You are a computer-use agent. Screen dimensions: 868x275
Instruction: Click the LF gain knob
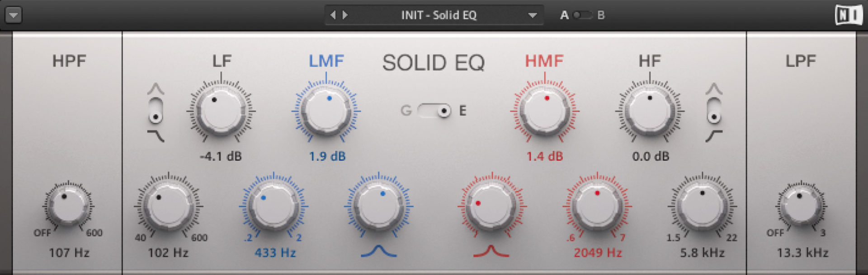point(221,111)
